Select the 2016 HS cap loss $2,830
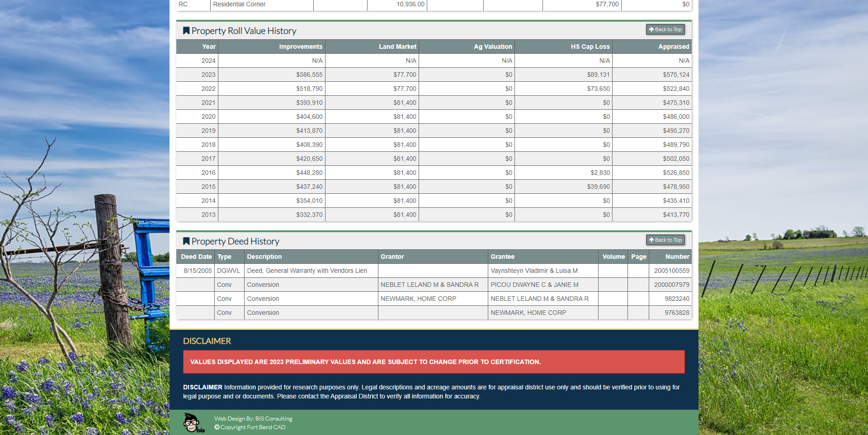 point(600,173)
